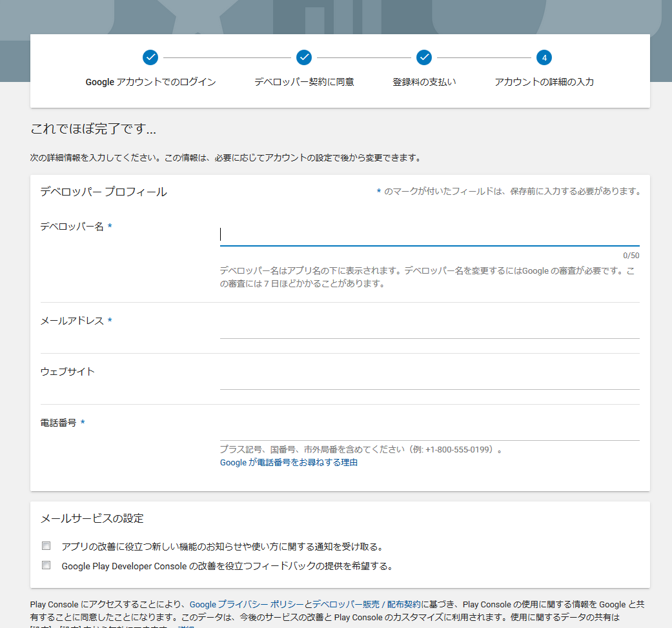Click the "ウェブサイト" field label
This screenshot has width=672, height=628.
(x=67, y=372)
